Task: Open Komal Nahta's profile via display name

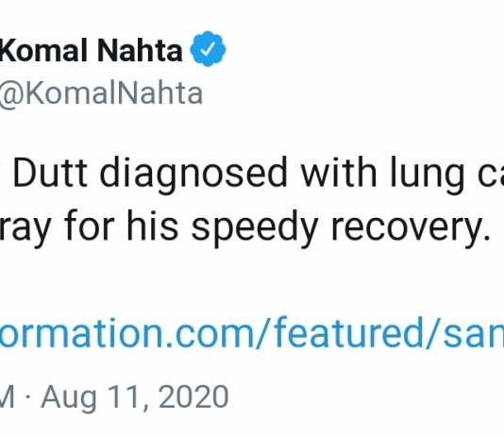Action: click(91, 50)
